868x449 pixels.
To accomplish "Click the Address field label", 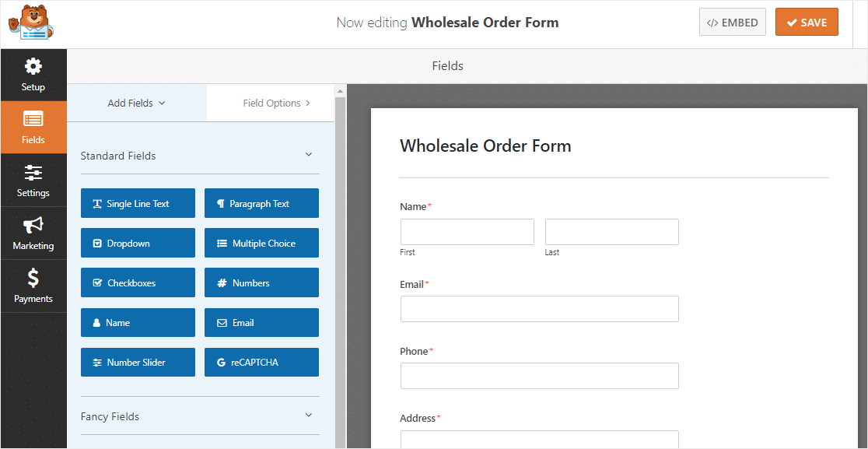I will pos(418,419).
